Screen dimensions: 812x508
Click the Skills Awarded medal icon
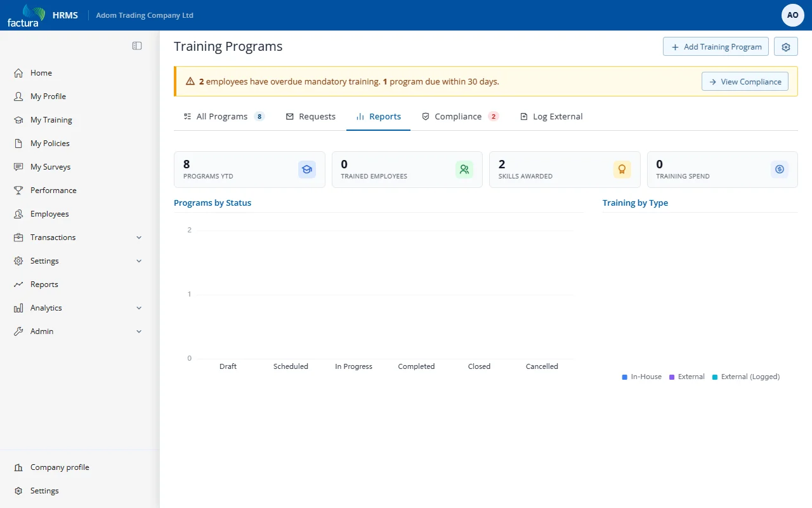[622, 170]
